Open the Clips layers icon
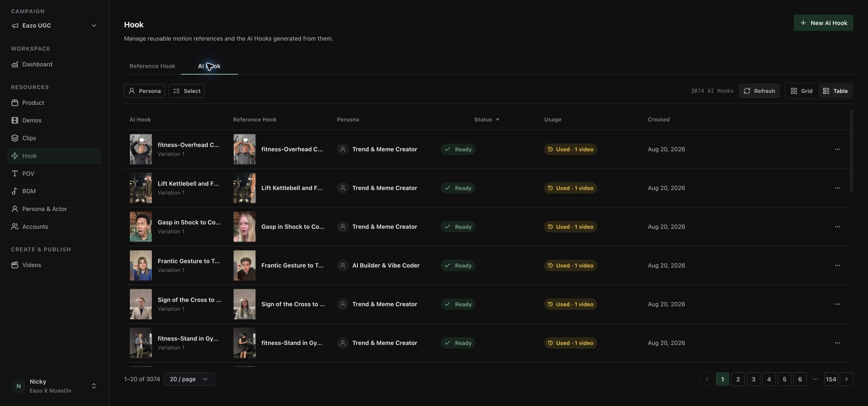The width and height of the screenshot is (868, 406). pos(15,138)
